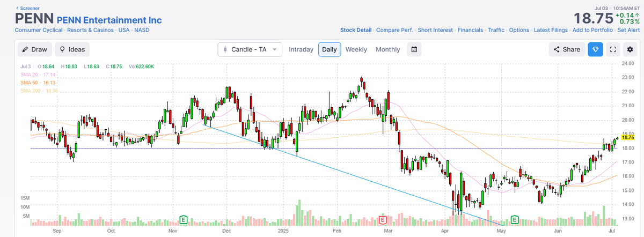Activate the Draw tool button

click(35, 49)
